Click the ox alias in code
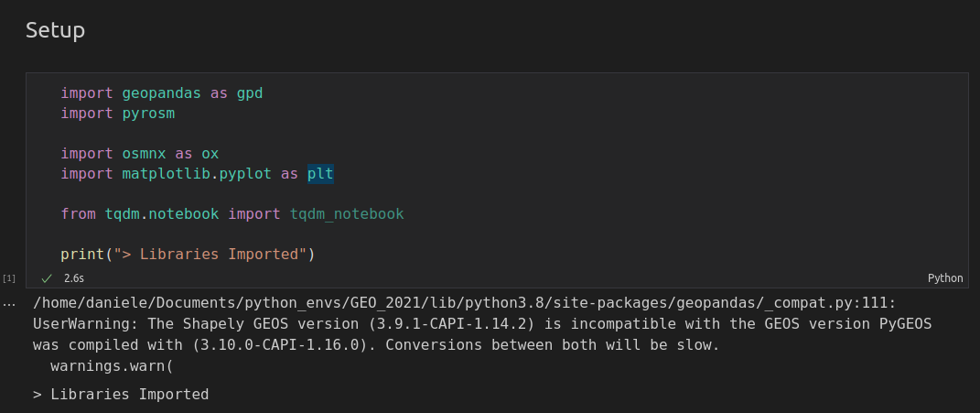The image size is (980, 413). pyautogui.click(x=210, y=154)
